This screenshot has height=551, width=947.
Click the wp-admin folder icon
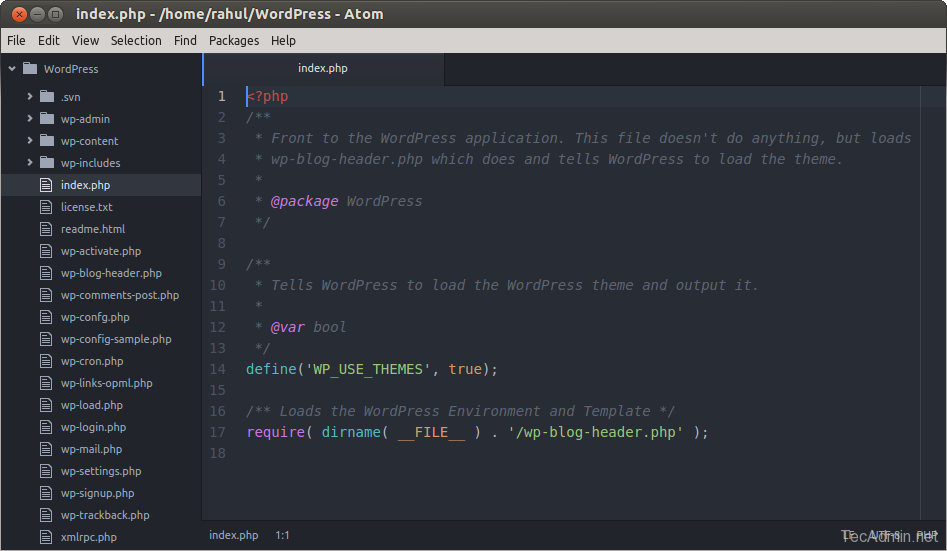pos(47,118)
